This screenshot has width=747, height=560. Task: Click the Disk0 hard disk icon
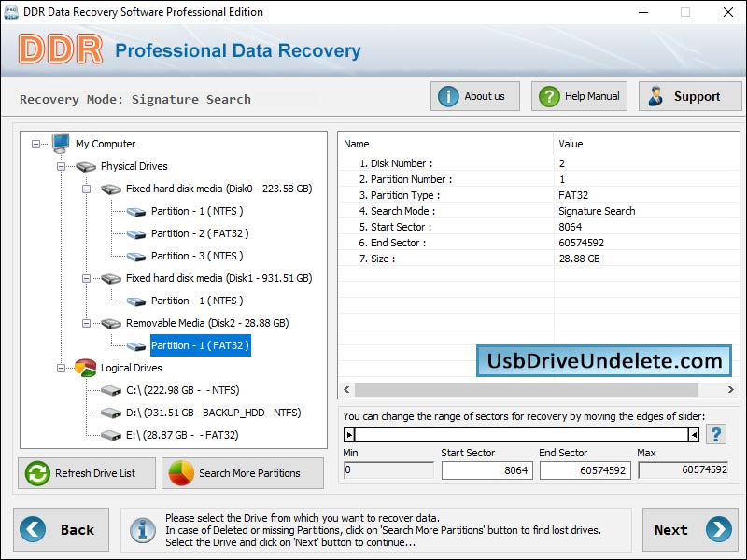point(111,189)
